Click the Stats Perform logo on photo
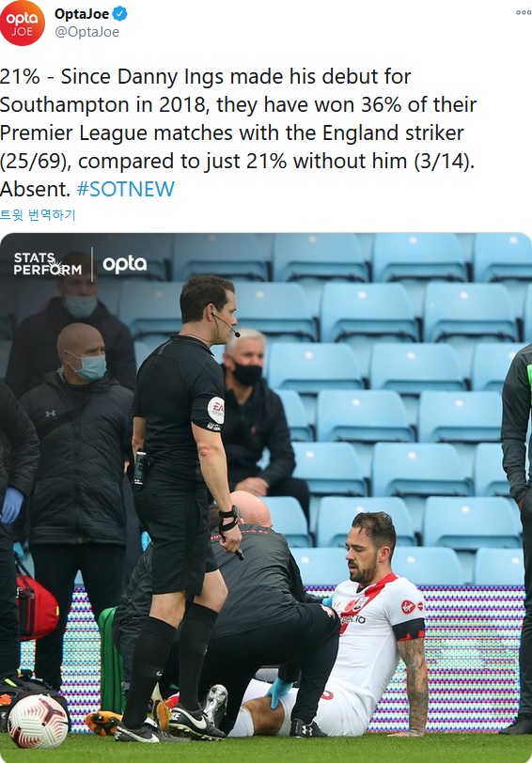 pyautogui.click(x=47, y=264)
